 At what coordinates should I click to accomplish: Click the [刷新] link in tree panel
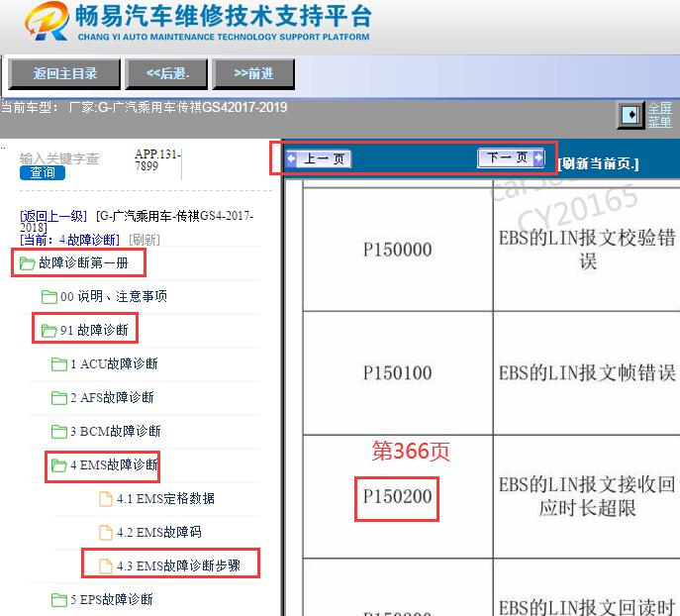145,240
